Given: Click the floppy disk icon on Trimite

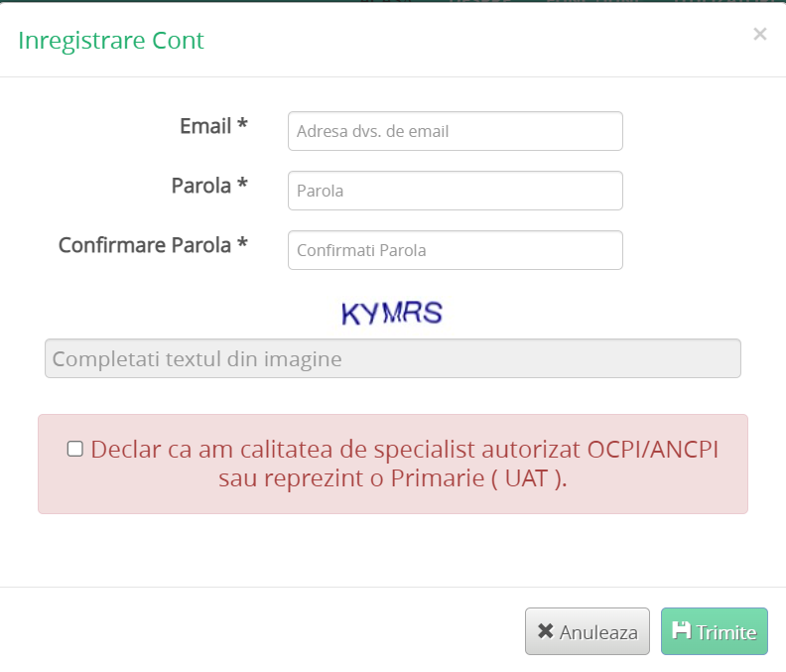Looking at the screenshot, I should point(681,630).
